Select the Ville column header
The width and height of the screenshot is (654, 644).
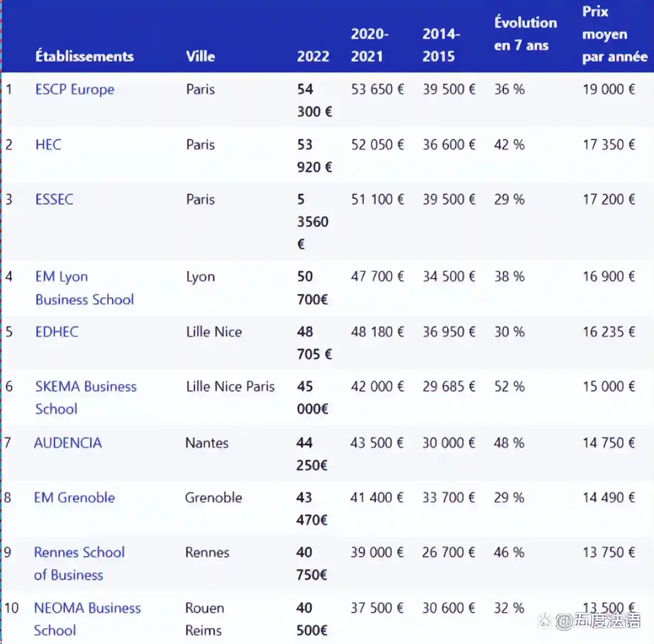click(200, 56)
